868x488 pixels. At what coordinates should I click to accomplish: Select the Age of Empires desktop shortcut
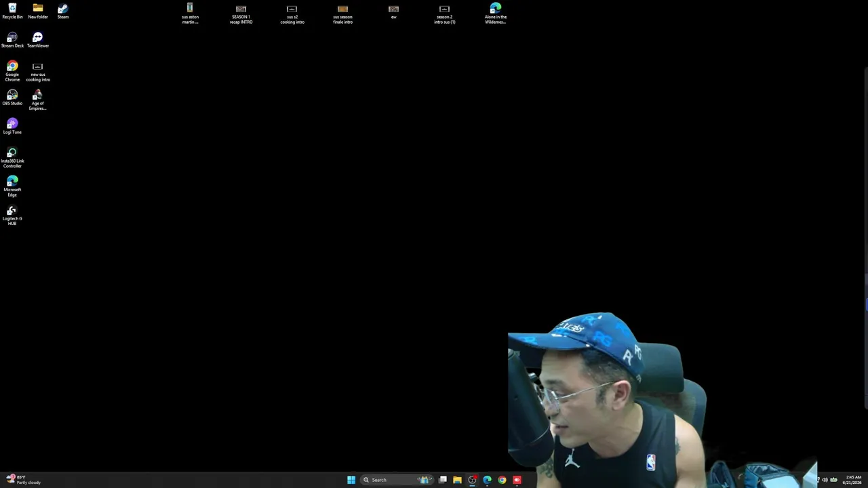(x=38, y=100)
